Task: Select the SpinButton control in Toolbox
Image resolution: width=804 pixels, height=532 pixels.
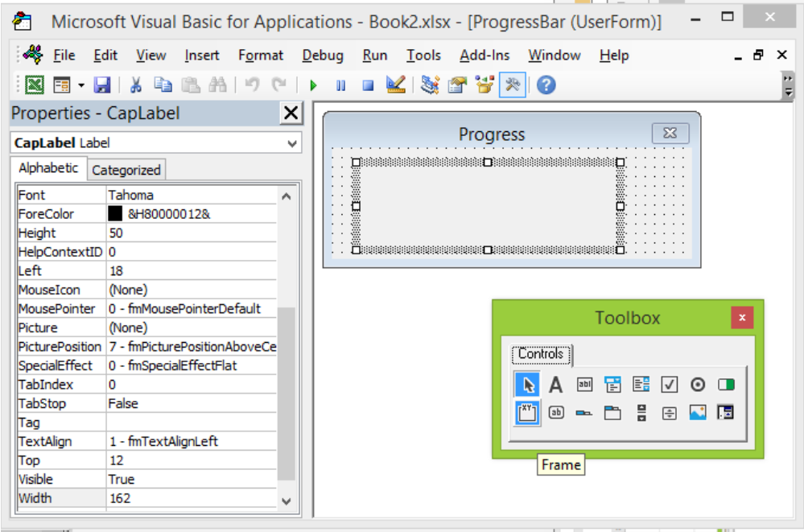Action: point(669,412)
